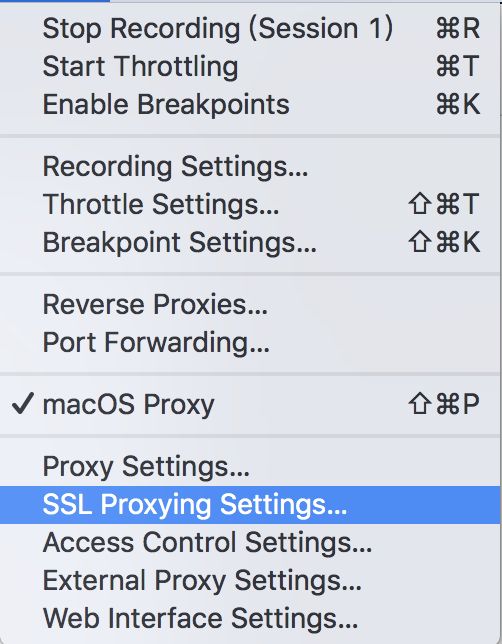
Task: Click the ⌘R shortcut hint for Stop Recording
Action: click(x=458, y=28)
